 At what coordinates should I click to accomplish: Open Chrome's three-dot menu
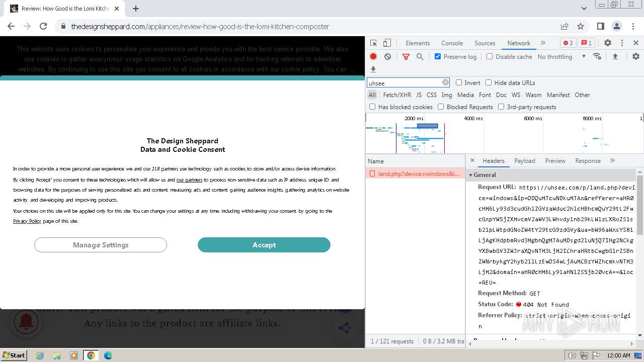click(633, 26)
